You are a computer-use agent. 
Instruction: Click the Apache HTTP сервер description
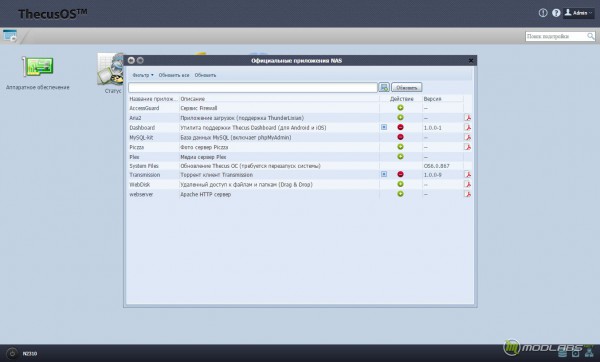coord(205,194)
